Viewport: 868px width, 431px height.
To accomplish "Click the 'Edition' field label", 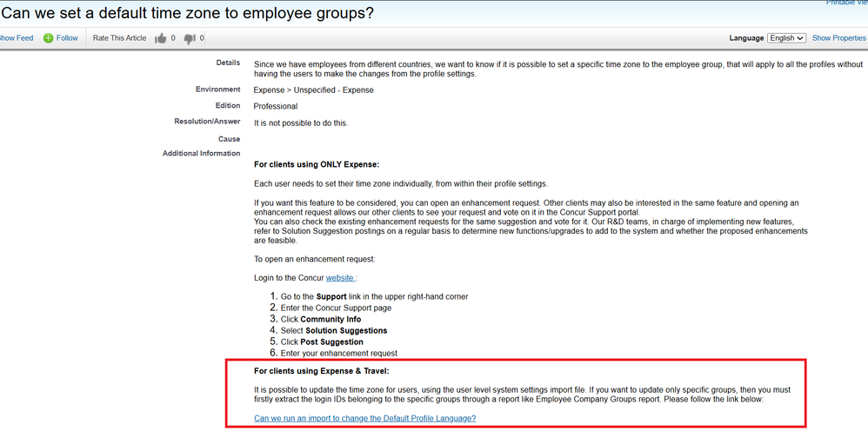I will pyautogui.click(x=228, y=105).
